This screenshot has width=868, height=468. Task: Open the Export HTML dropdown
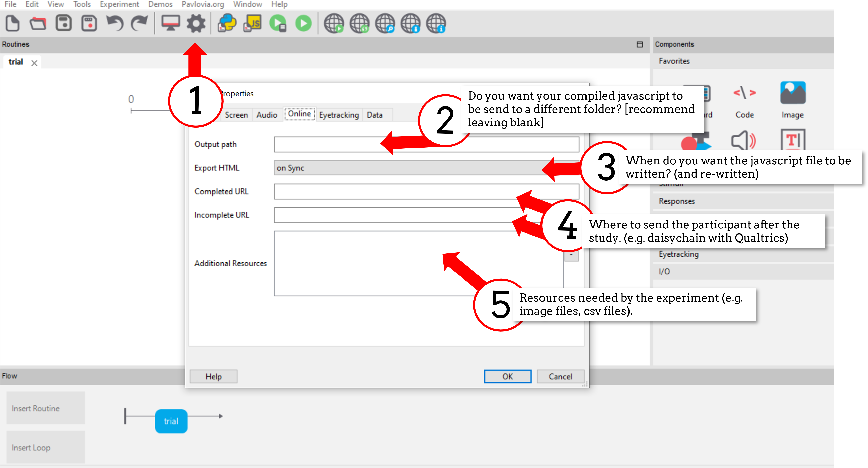click(x=427, y=168)
